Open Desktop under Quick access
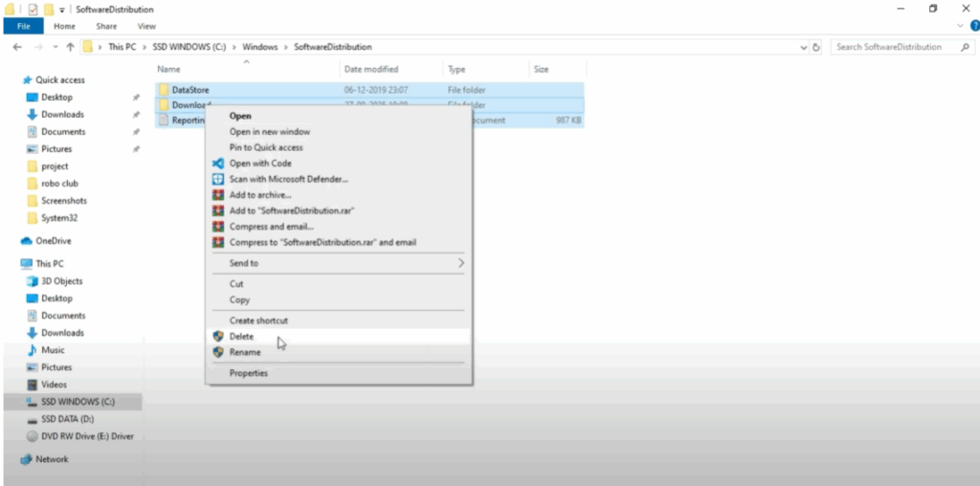This screenshot has height=486, width=980. coord(56,98)
